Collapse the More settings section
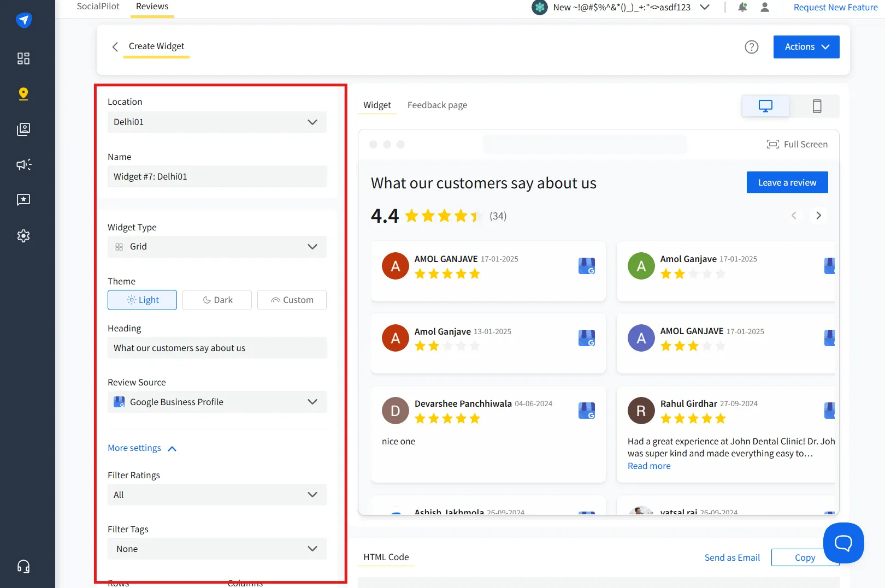Image resolution: width=885 pixels, height=588 pixels. click(141, 448)
